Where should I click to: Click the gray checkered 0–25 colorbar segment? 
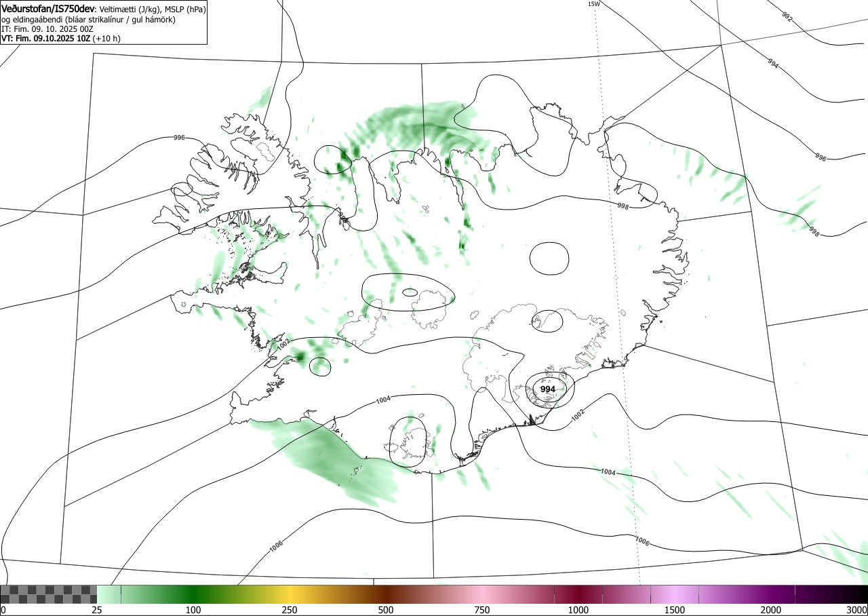point(49,594)
